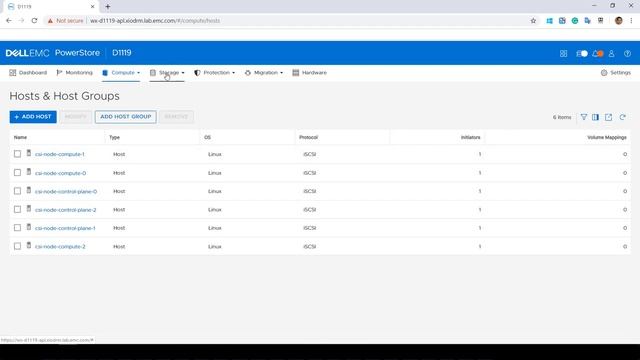Bookmark this page with the star icon
Image resolution: width=640 pixels, height=360 pixels.
coord(533,21)
